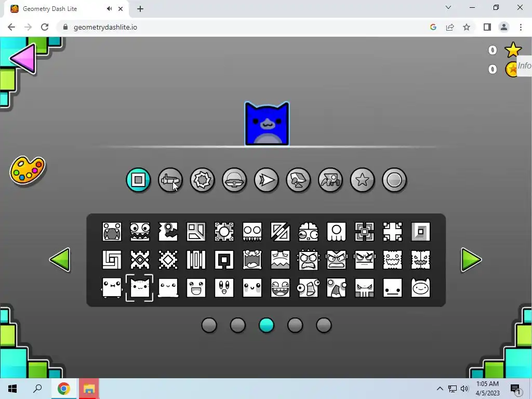Screen dimensions: 532x399
Task: Pick the skull face cube icon
Action: point(364,288)
